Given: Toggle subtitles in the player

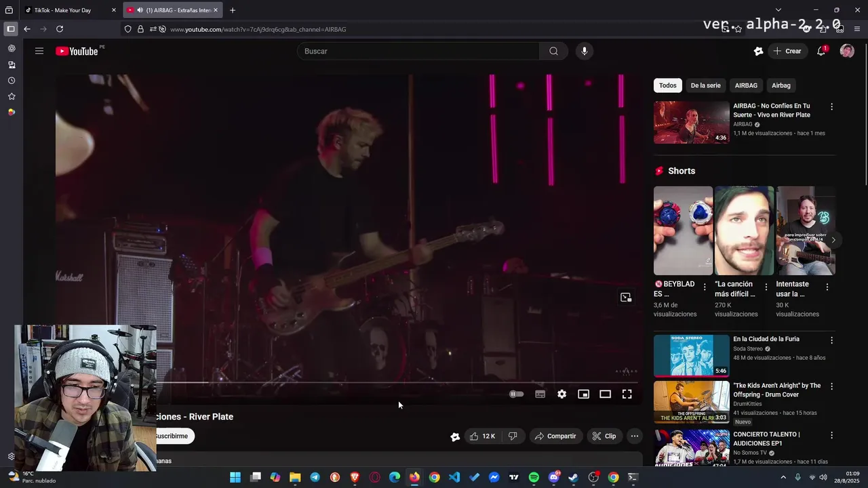Looking at the screenshot, I should 540,394.
